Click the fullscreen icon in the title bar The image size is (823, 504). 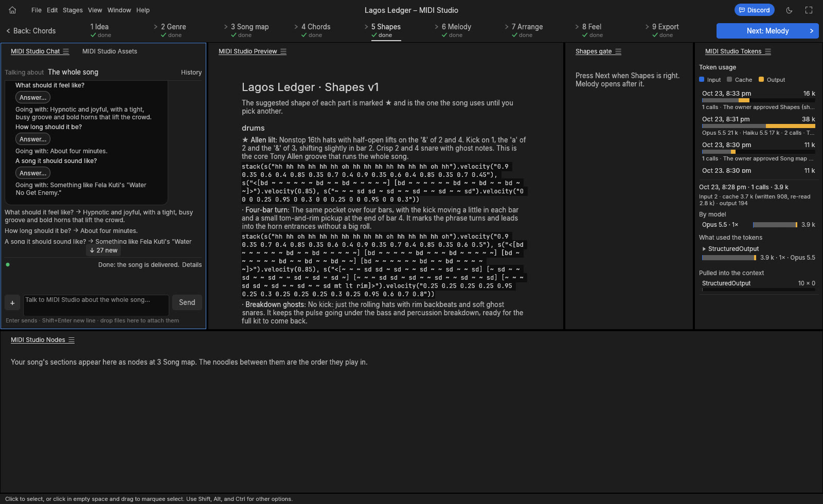tap(809, 10)
